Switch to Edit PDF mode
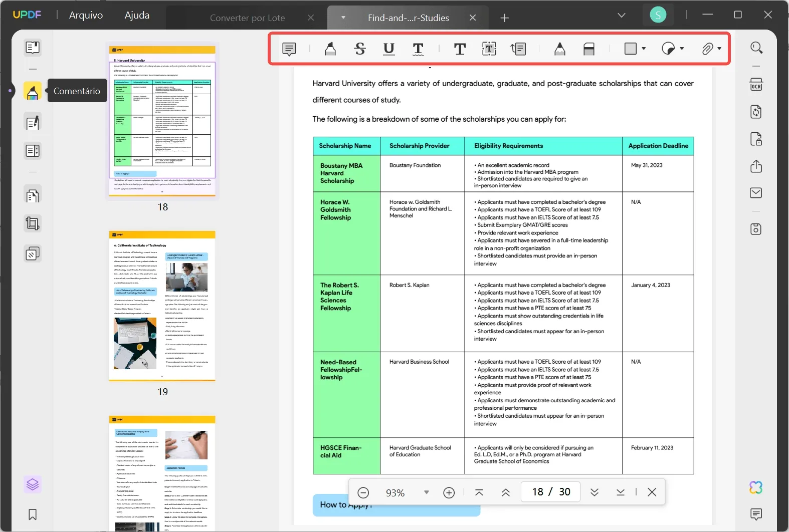This screenshot has width=789, height=532. 33,123
